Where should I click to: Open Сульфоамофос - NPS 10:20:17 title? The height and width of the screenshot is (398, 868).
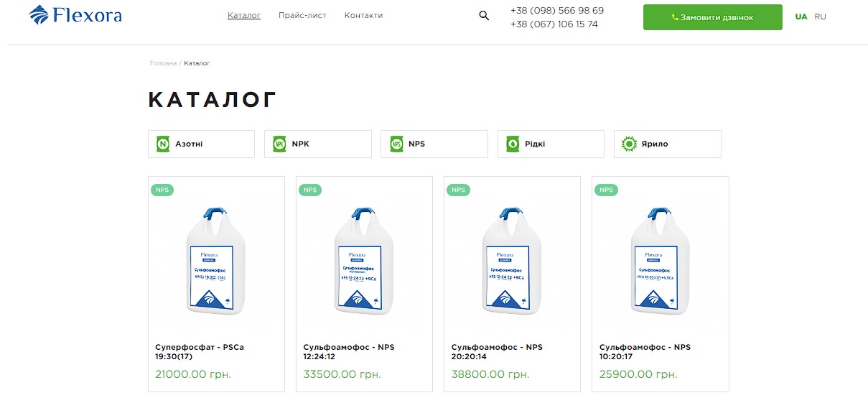click(x=645, y=352)
